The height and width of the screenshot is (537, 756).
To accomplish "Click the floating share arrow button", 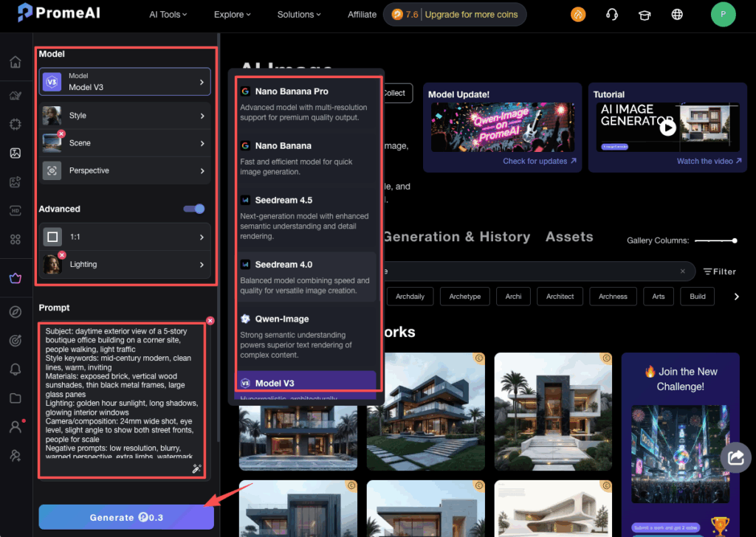I will point(736,457).
